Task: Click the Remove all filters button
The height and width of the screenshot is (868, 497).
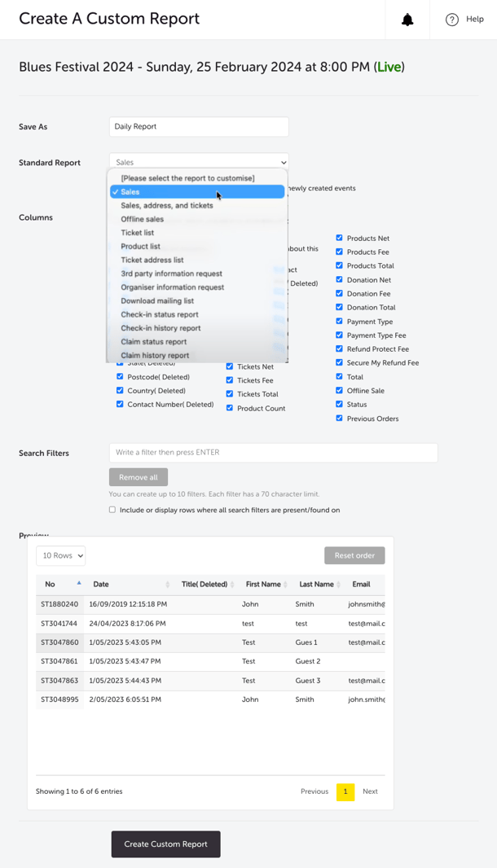Action: [139, 477]
